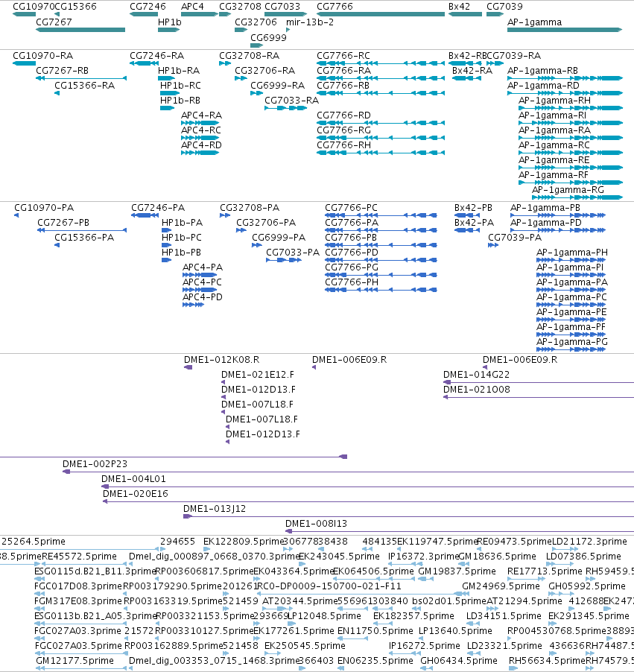Click transcript HP1b-RC
Image resolution: width=634 pixels, height=672 pixels.
pyautogui.click(x=180, y=86)
